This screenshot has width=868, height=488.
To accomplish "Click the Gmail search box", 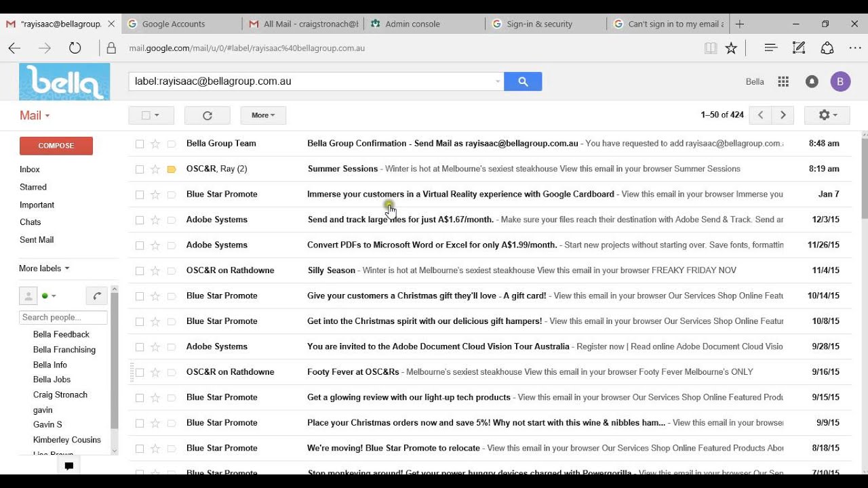I will 316,81.
